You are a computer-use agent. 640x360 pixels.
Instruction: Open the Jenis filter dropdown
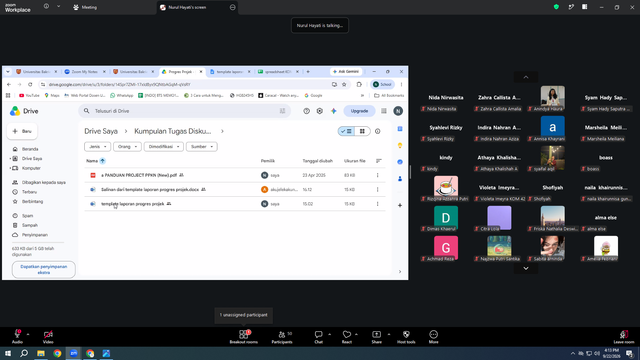tap(98, 147)
